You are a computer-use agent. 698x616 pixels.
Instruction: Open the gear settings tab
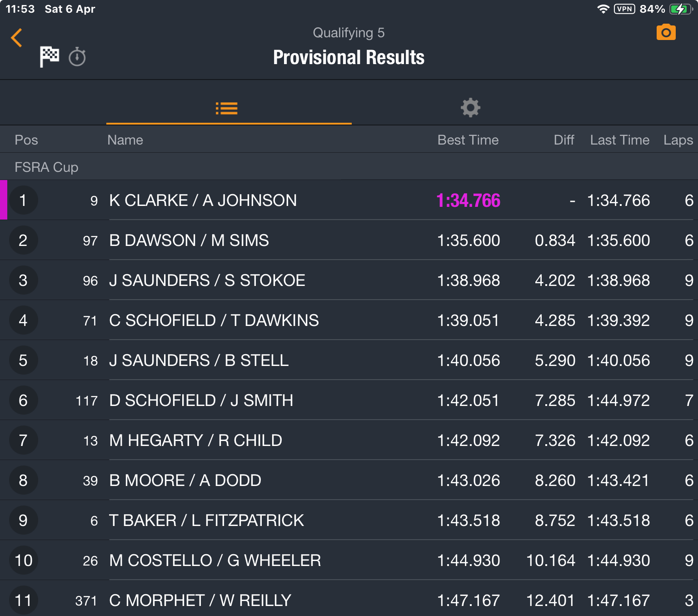(470, 108)
